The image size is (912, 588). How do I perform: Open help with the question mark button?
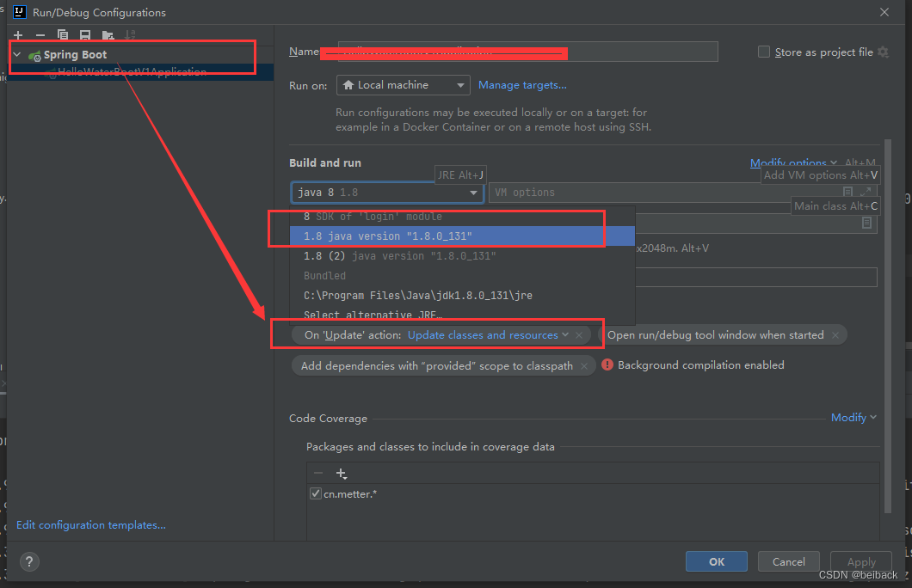pos(29,561)
